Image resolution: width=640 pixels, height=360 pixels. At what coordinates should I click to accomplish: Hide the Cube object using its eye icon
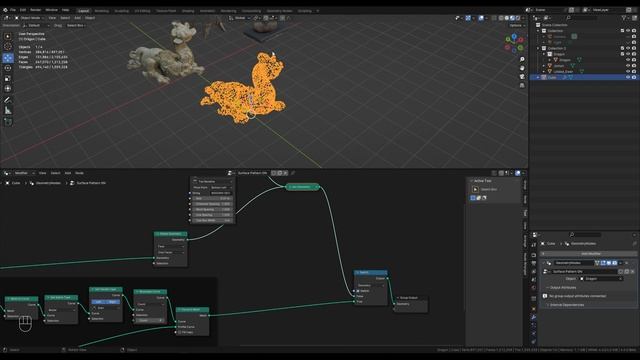pos(628,77)
